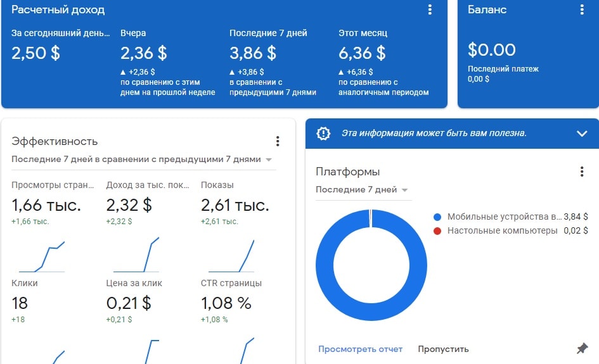The image size is (599, 364).
Task: Click the 'Настольные компьютеры' legend label
Action: (x=503, y=230)
